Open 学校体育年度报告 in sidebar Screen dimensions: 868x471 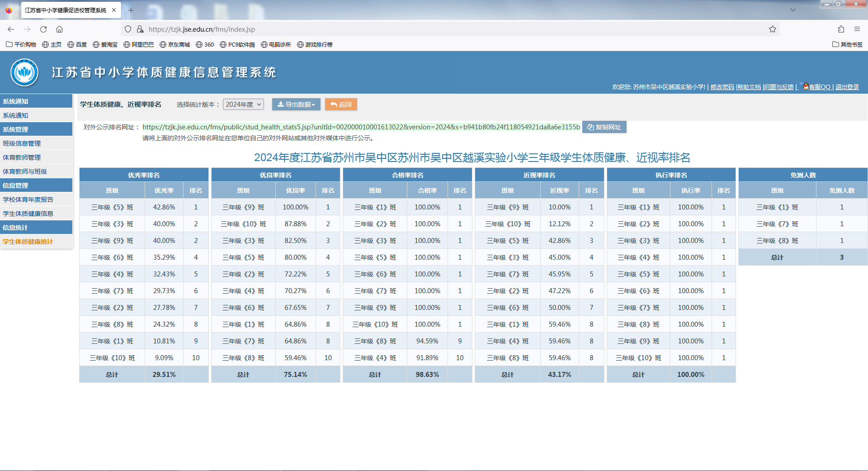point(36,200)
